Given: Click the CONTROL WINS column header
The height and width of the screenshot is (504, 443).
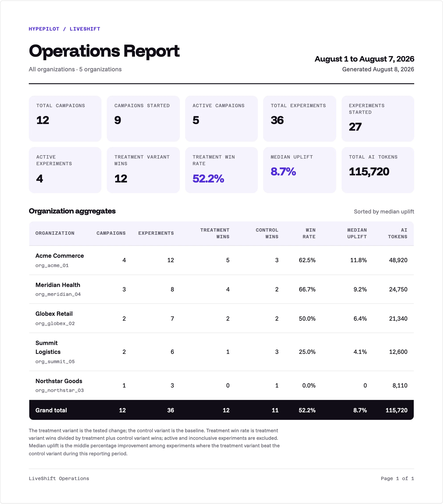Looking at the screenshot, I should tap(267, 233).
